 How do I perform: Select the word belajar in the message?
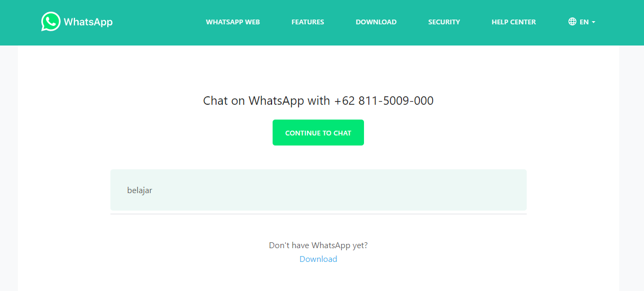pyautogui.click(x=139, y=190)
